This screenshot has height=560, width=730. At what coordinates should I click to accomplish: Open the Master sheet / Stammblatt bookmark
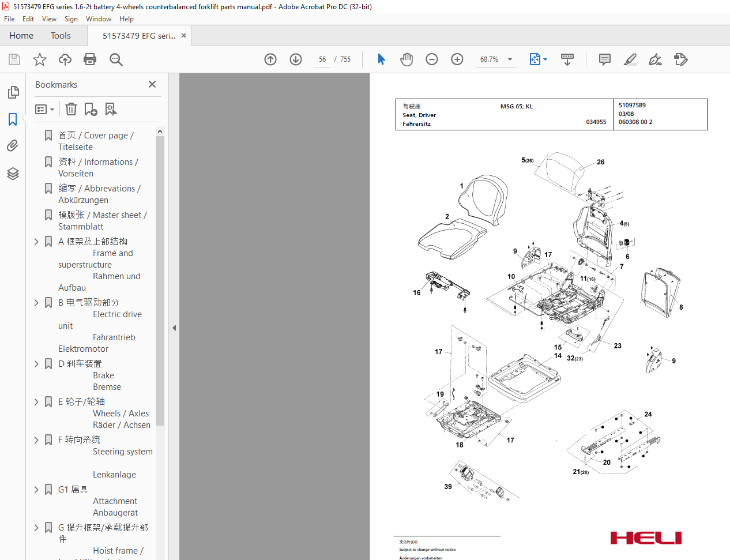point(103,221)
